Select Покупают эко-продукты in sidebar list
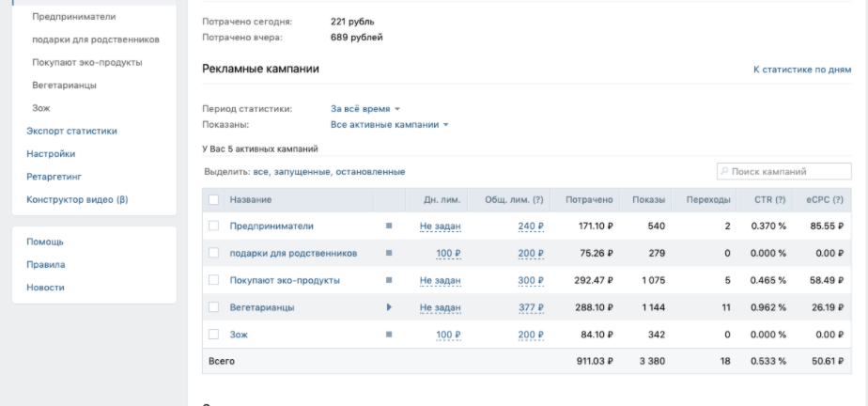Screen dimensions: 868x406 87,63
